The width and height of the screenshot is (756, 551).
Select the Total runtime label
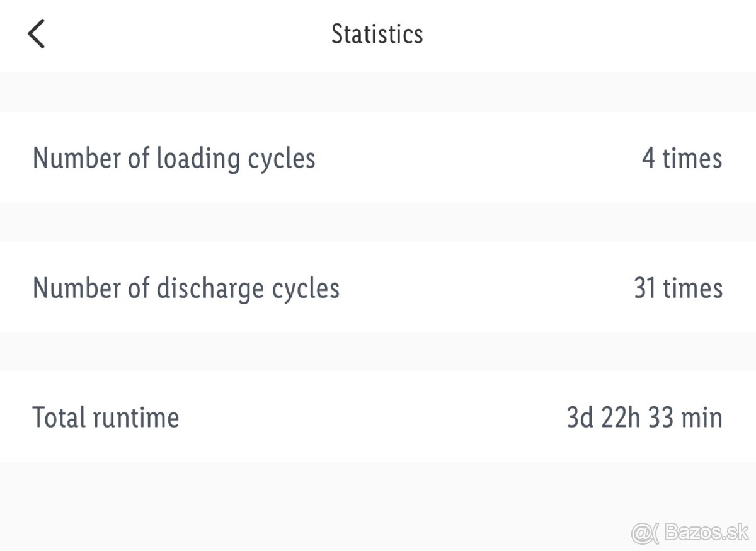point(106,418)
